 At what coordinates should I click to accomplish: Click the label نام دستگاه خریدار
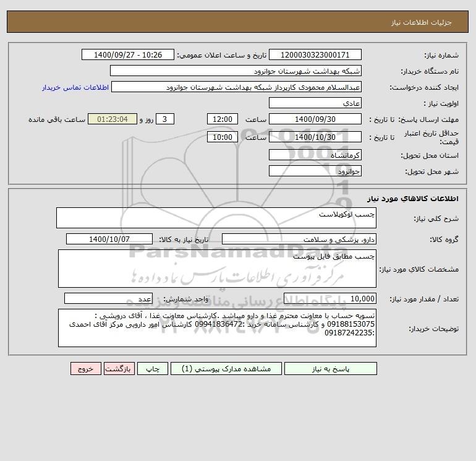pyautogui.click(x=430, y=71)
